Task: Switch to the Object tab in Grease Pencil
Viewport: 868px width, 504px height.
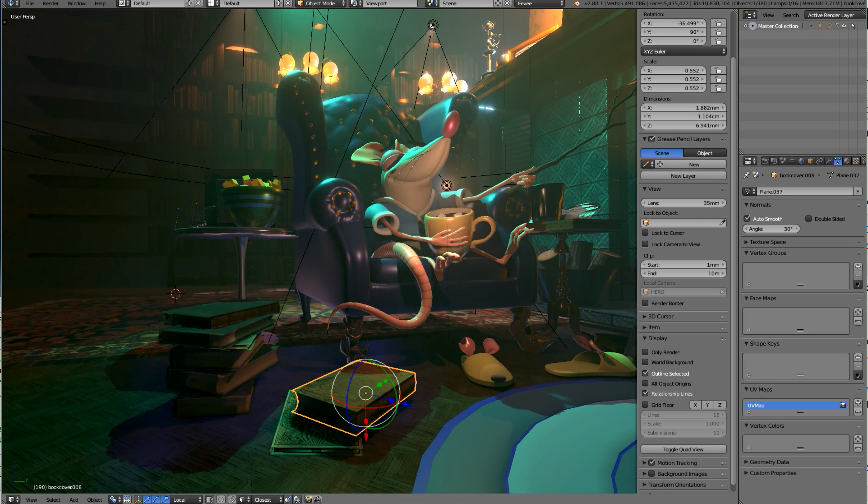Action: tap(704, 152)
